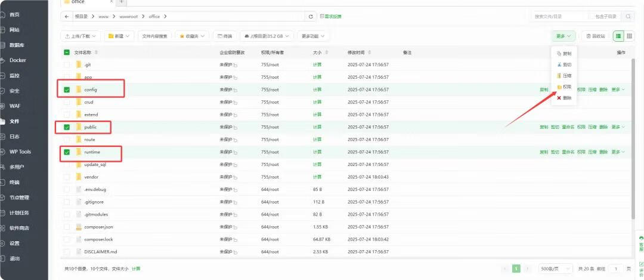Image resolution: width=644 pixels, height=280 pixels.
Task: Select the office folder tab
Action: click(88, 2)
